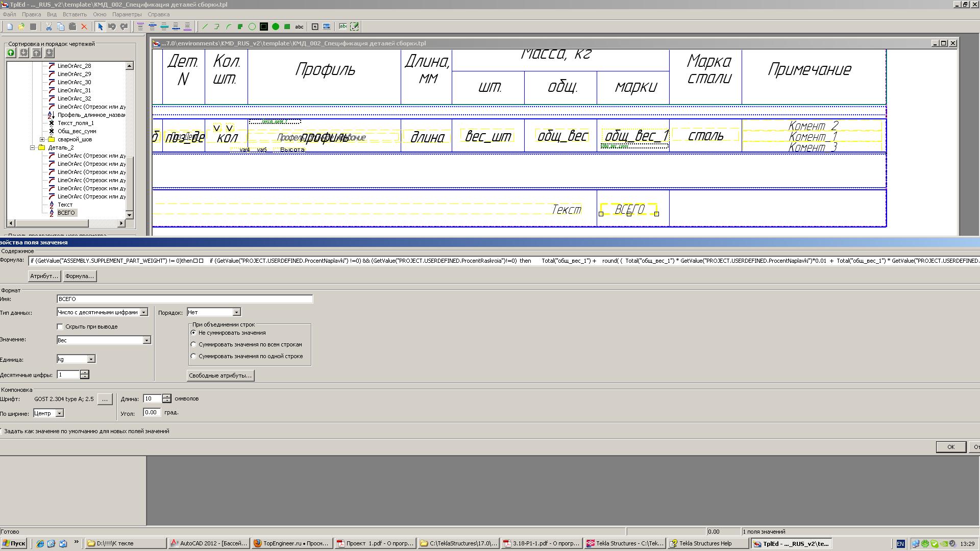Collapse the Деталь_2 tree folder
Screen dimensions: 980x551
[x=33, y=147]
